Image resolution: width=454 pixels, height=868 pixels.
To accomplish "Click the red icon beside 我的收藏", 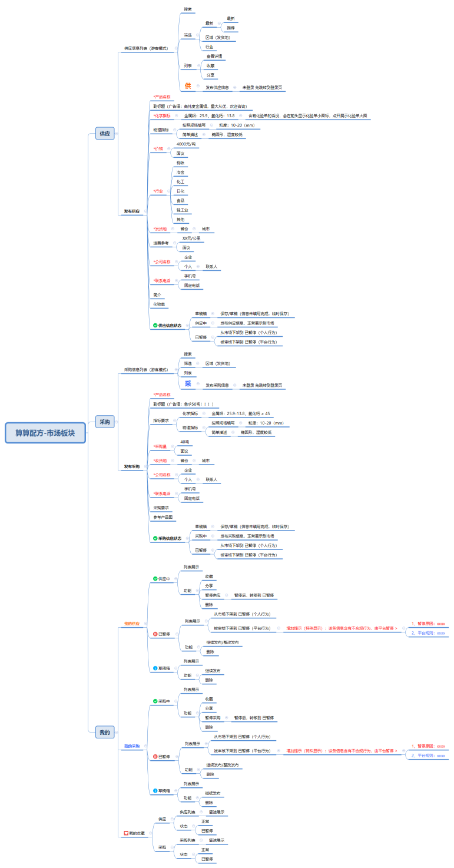I will pos(126,833).
